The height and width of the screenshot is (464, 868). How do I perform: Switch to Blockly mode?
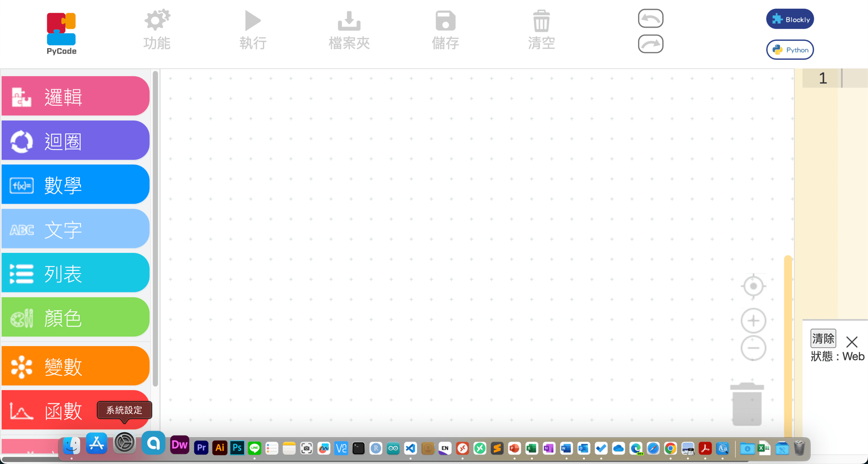click(x=790, y=19)
